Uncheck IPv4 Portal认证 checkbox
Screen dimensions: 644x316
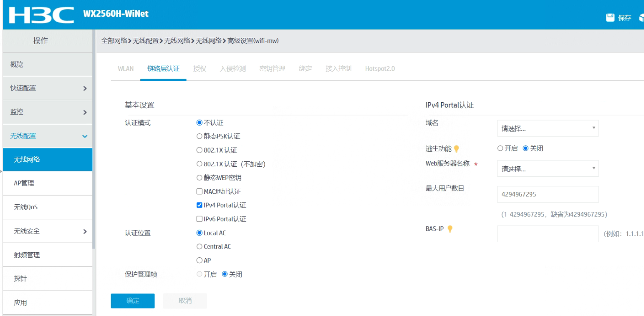point(199,205)
